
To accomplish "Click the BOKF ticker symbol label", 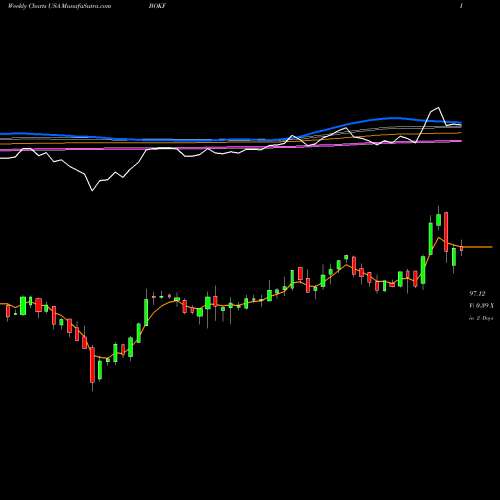I will coord(158,6).
